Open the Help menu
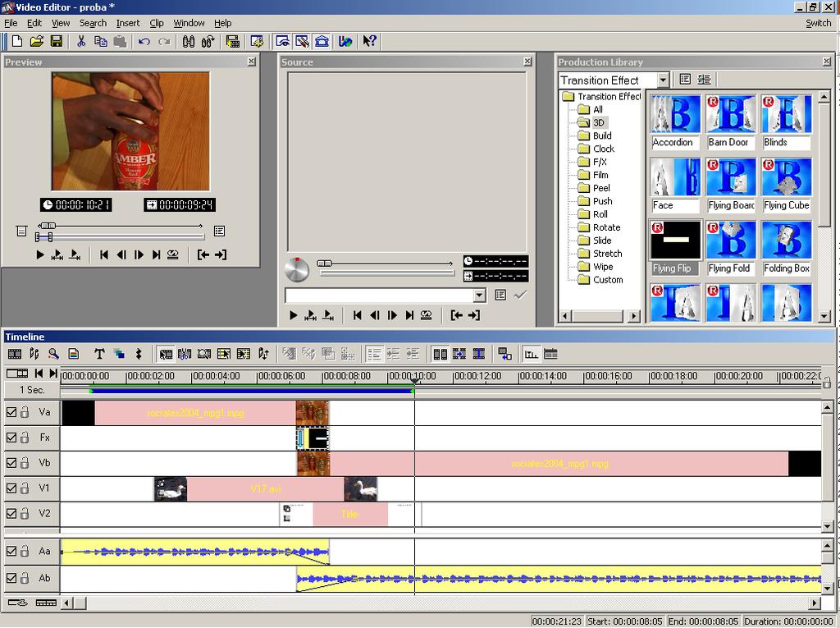 pyautogui.click(x=223, y=23)
